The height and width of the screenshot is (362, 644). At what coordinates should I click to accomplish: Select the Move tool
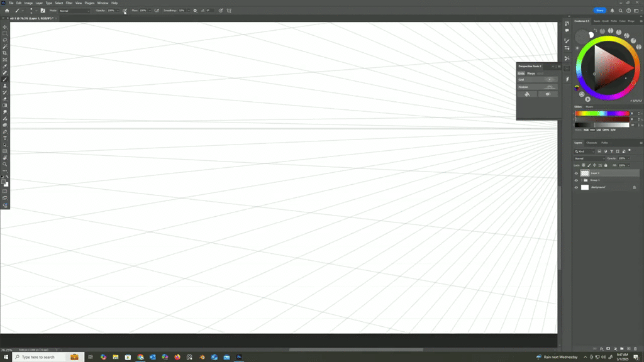(x=5, y=27)
